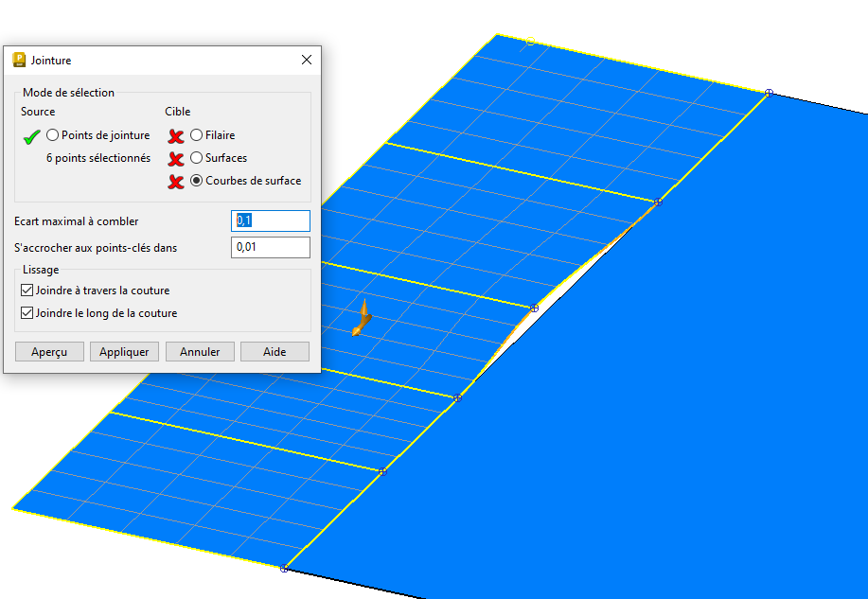Choose the Surfaces target option
868x599 pixels.
coord(197,158)
